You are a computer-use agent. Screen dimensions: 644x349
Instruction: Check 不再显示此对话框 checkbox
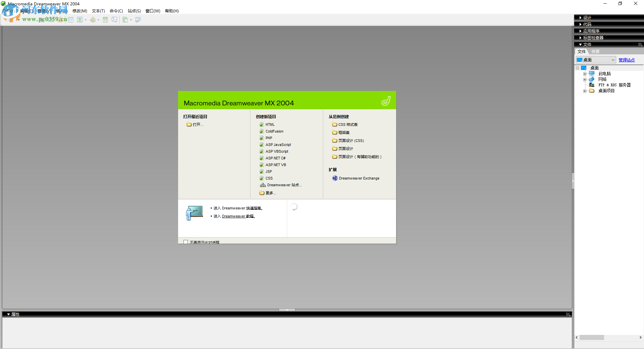point(186,242)
